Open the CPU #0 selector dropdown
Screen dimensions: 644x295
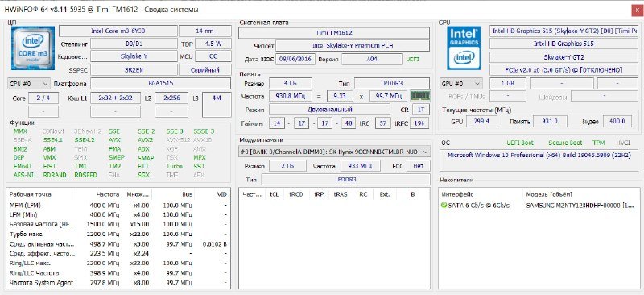click(29, 84)
